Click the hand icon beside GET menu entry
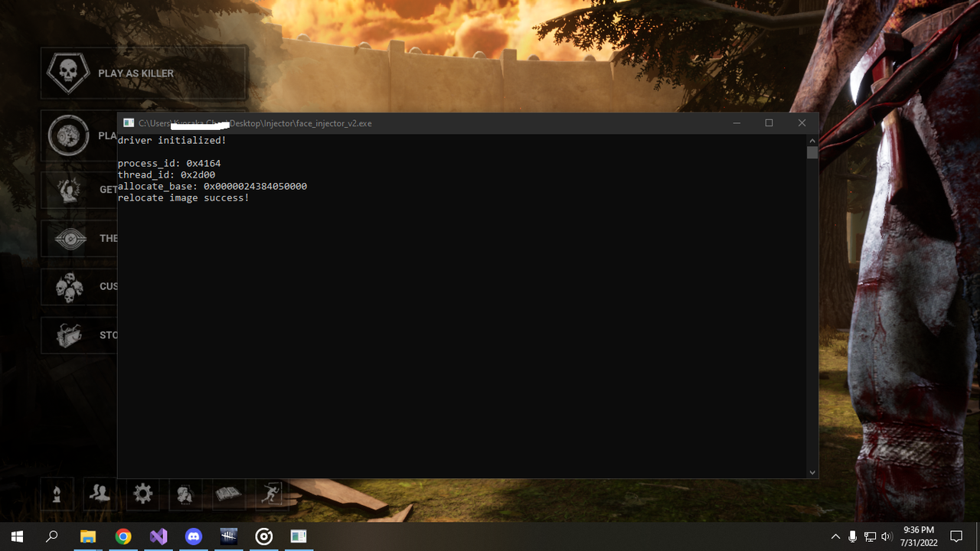Screen dimensions: 980x551 pyautogui.click(x=70, y=189)
